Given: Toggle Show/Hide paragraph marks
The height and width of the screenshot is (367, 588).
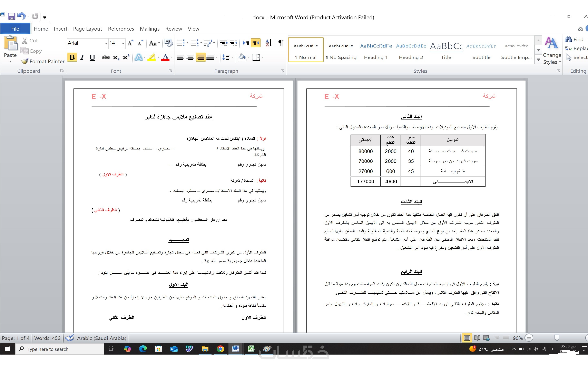Looking at the screenshot, I should tap(281, 43).
